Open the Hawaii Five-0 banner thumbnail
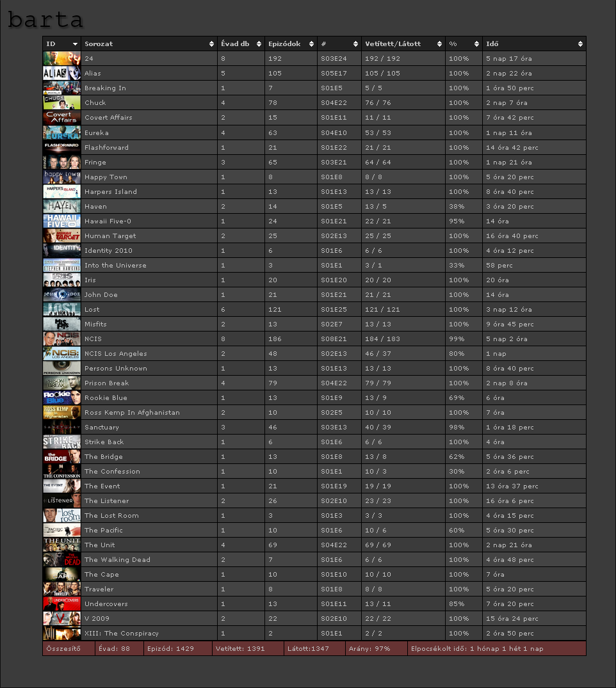The width and height of the screenshot is (616, 688). tap(62, 221)
